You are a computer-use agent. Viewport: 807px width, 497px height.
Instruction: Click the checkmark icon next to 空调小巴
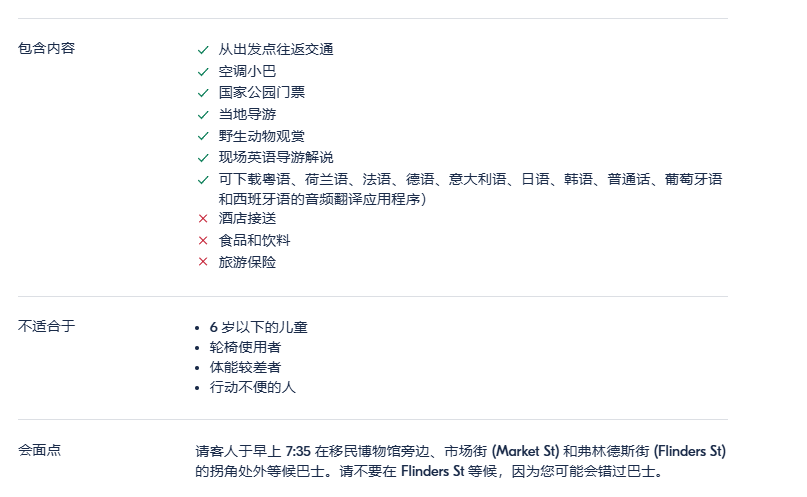203,72
